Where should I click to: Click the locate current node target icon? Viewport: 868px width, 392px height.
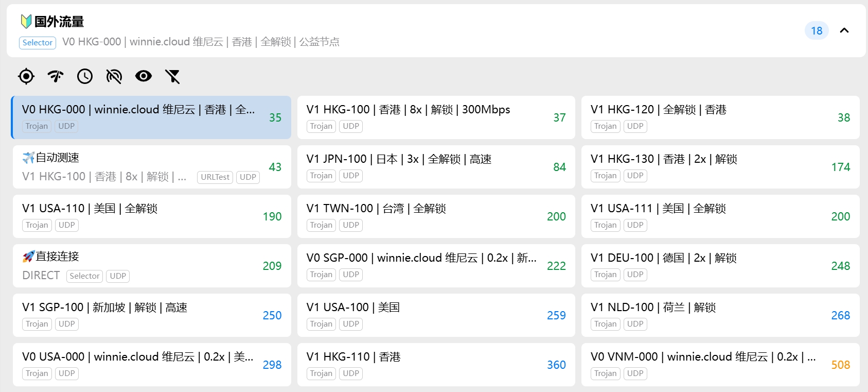[x=26, y=76]
